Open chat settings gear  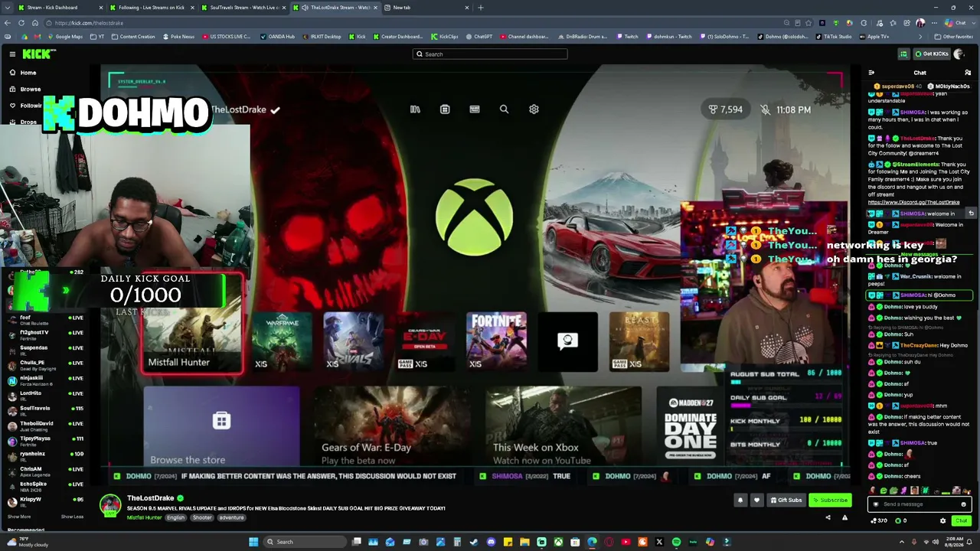click(942, 521)
